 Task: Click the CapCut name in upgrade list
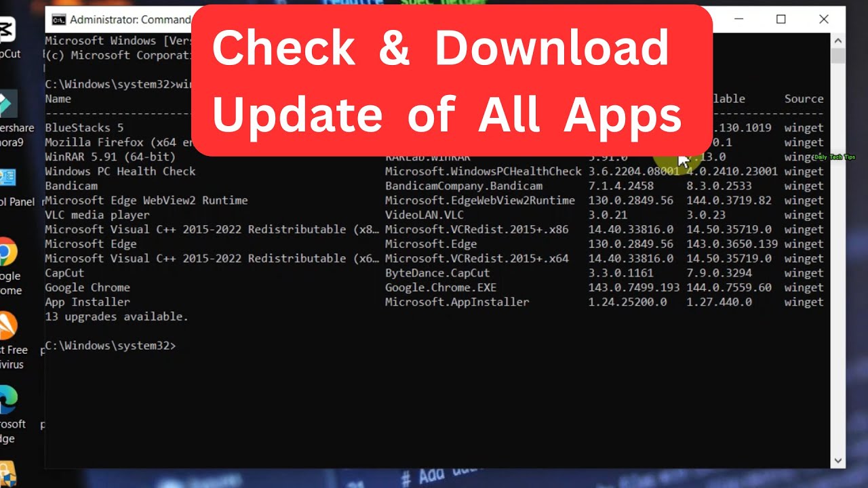[64, 273]
